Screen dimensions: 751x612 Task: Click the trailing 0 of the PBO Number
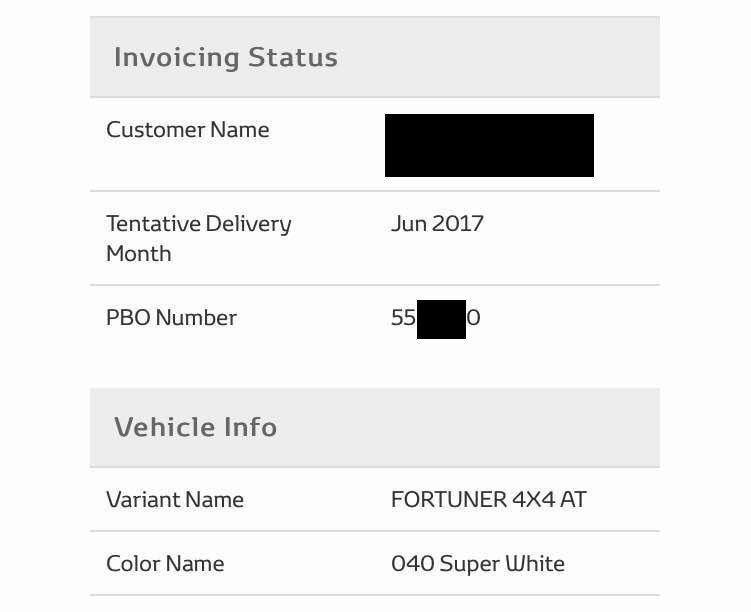474,317
